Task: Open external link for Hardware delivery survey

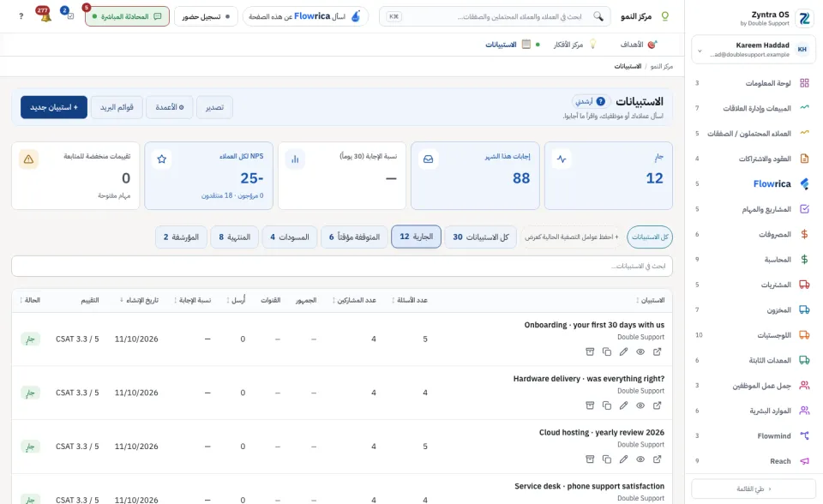Action: click(658, 405)
